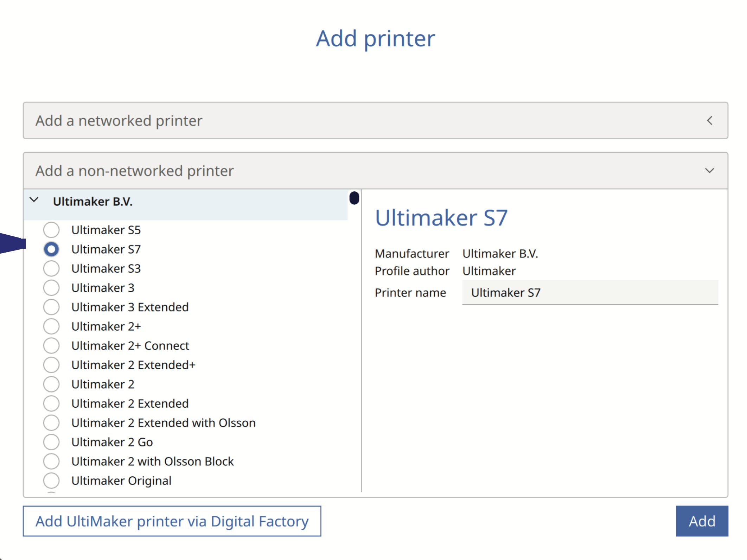Click the Printer name text field

[590, 293]
